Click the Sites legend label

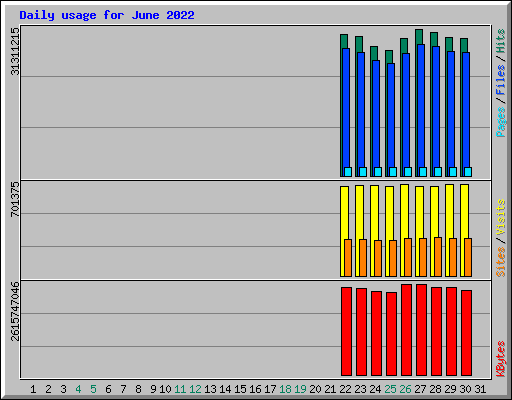click(x=501, y=262)
